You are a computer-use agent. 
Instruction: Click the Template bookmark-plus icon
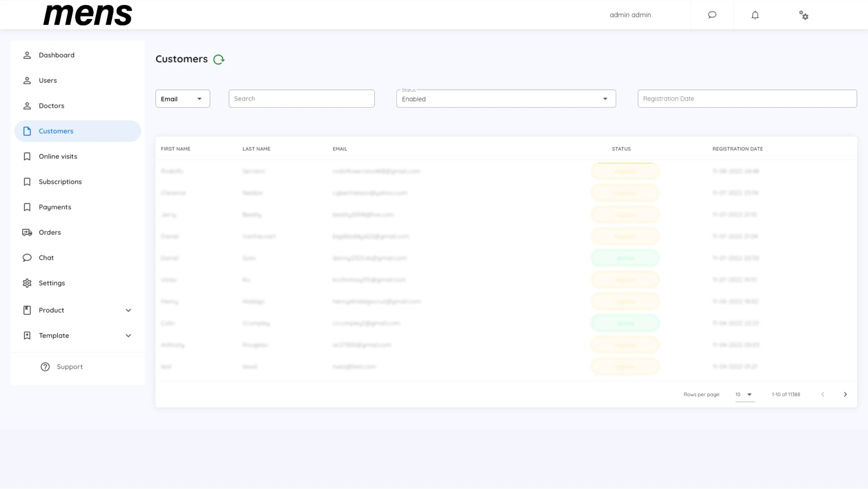tap(27, 336)
